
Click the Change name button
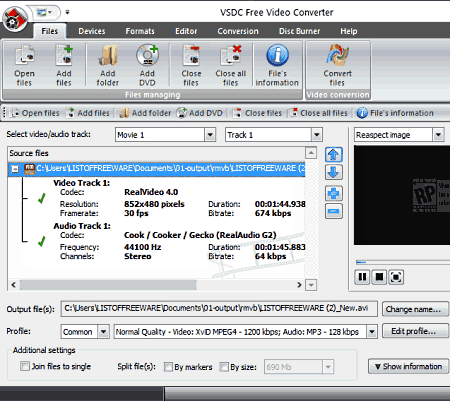point(415,309)
